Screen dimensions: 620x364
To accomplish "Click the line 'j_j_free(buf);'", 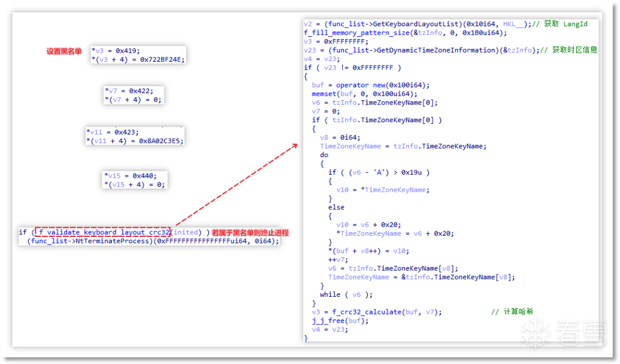I will (340, 321).
